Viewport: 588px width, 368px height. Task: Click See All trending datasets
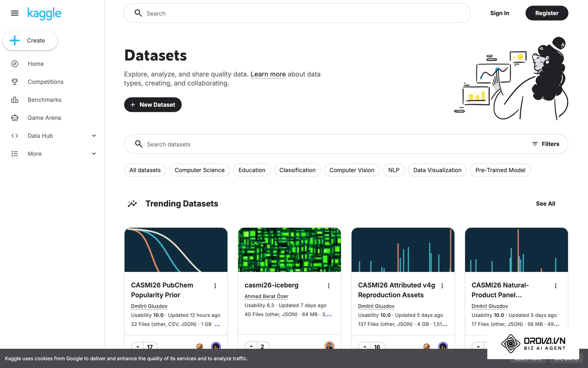point(545,204)
